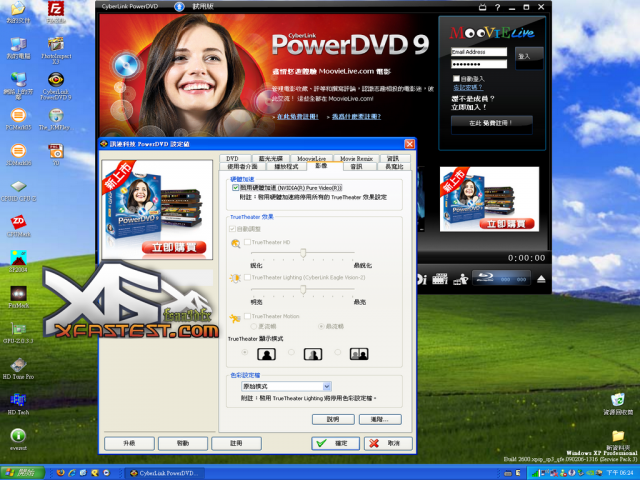Click the help question mark in PowerDVD title bar
Viewport: 640px width, 480px height.
click(x=497, y=7)
